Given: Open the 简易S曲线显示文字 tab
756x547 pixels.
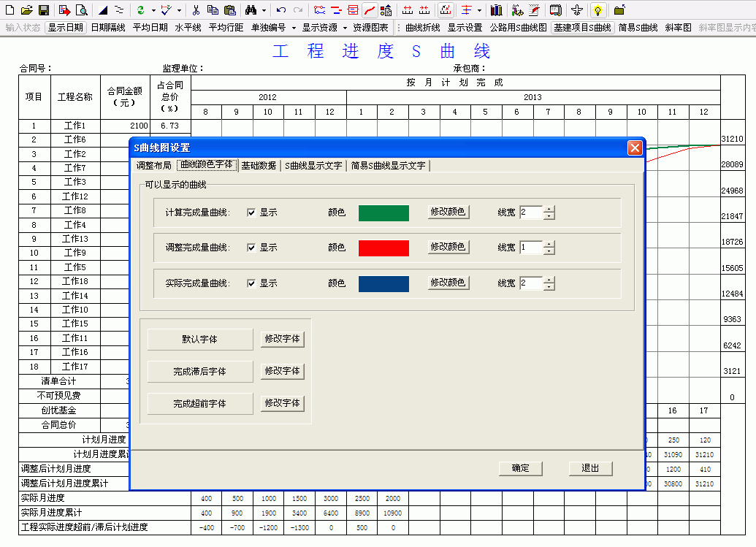Looking at the screenshot, I should (x=388, y=166).
